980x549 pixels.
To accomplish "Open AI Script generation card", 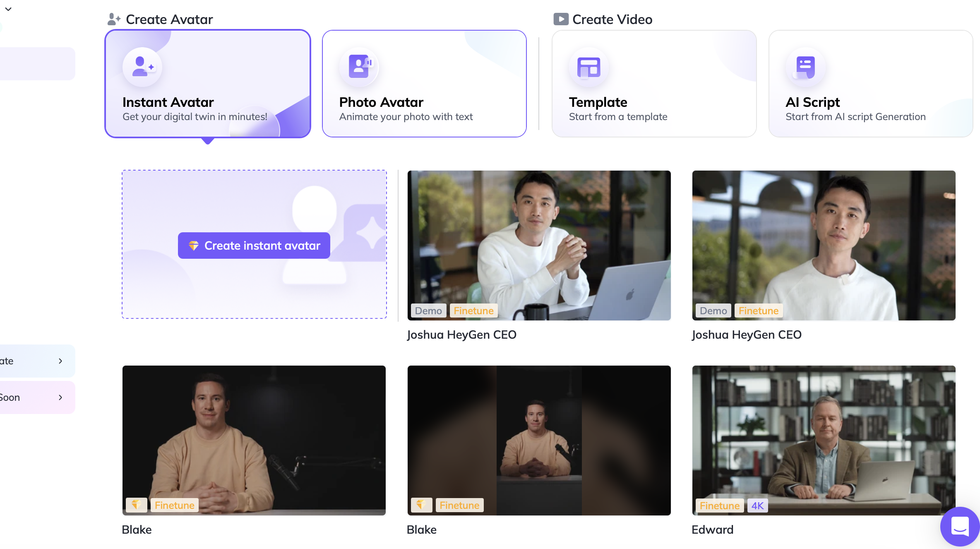I will [870, 83].
